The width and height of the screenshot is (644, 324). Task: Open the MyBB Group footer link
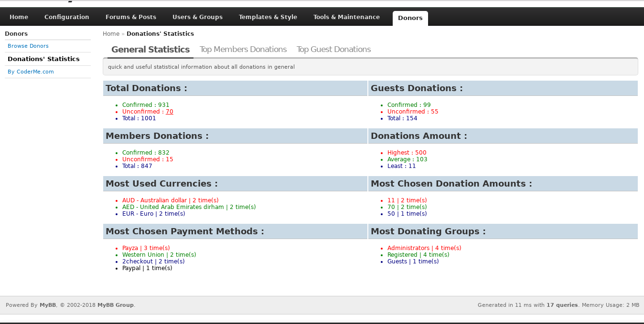pos(115,305)
